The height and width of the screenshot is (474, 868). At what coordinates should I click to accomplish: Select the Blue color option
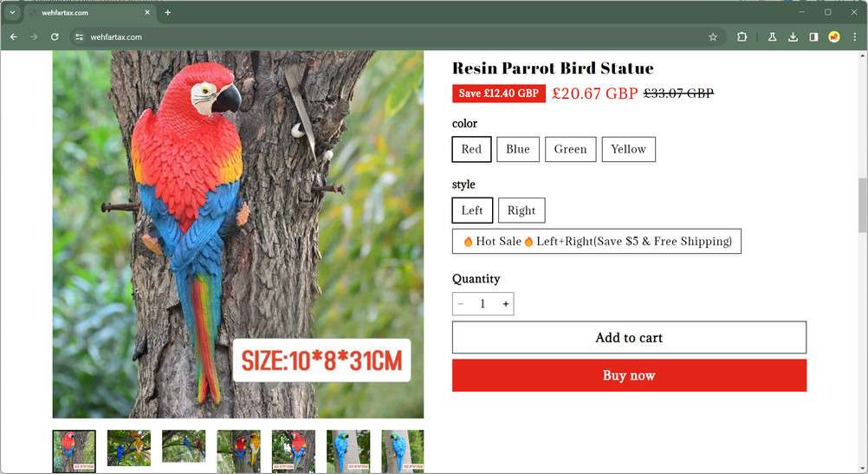coord(517,149)
